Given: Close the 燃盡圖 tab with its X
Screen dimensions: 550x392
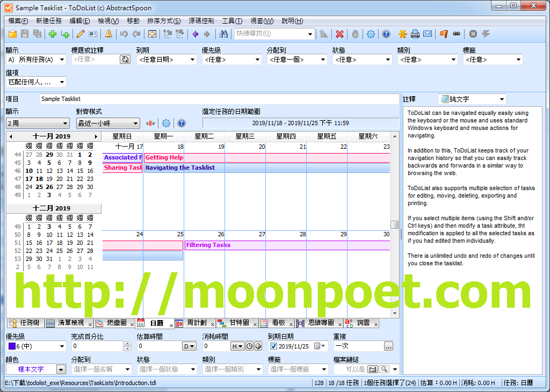Looking at the screenshot, I should click(x=132, y=325).
